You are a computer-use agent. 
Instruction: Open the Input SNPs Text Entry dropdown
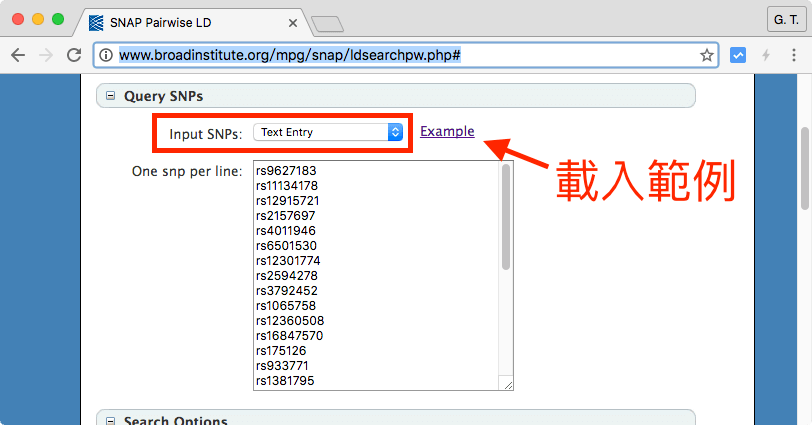pyautogui.click(x=328, y=132)
